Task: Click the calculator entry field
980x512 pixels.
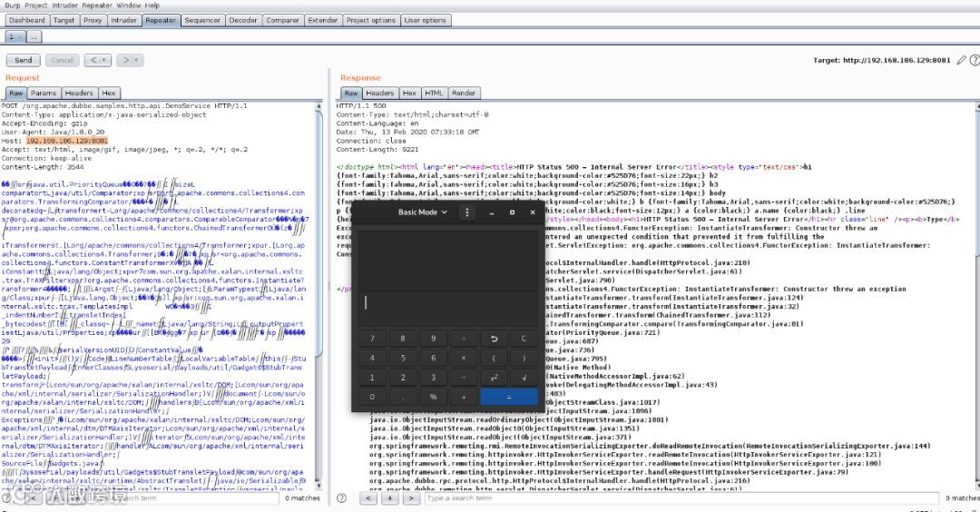Action: point(448,304)
